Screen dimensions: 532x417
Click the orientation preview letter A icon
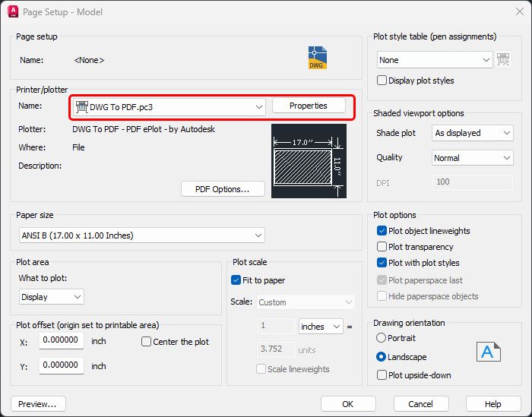488,352
